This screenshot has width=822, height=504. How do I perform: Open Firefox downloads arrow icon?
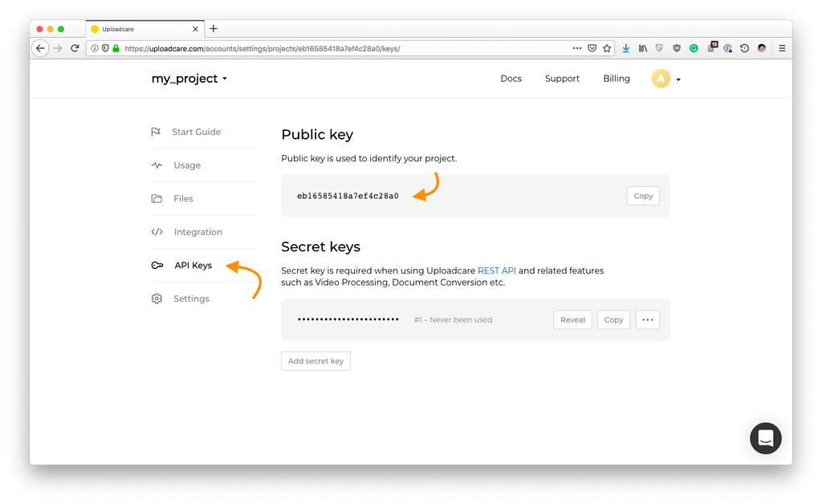[626, 48]
